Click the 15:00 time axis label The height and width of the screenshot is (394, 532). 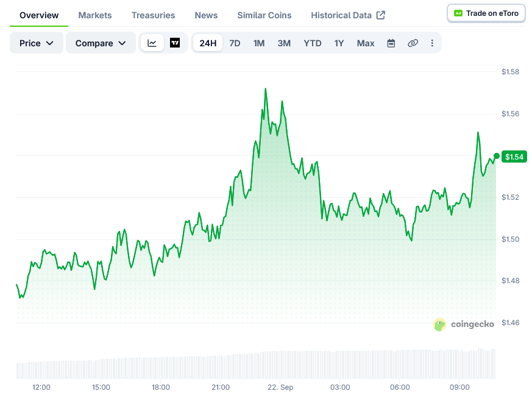[101, 387]
